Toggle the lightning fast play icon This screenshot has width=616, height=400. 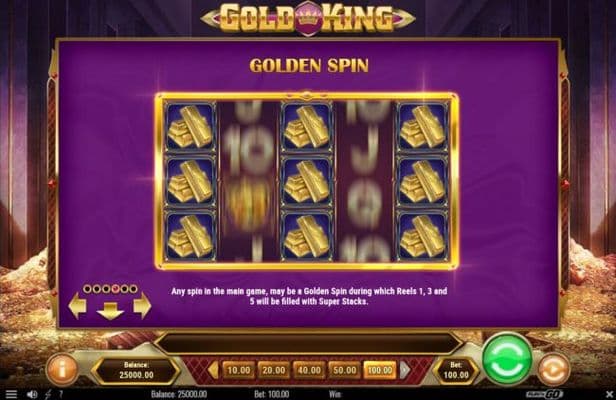point(48,394)
